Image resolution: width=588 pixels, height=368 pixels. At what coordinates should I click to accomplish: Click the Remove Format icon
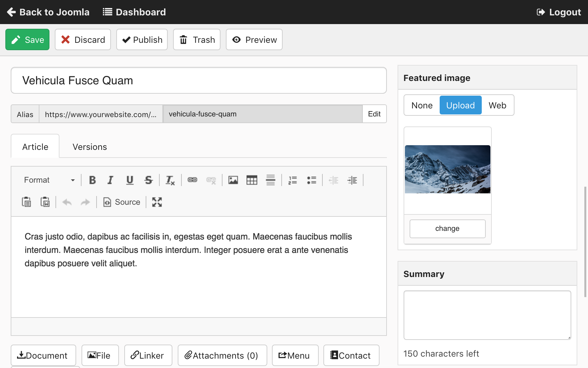(170, 180)
